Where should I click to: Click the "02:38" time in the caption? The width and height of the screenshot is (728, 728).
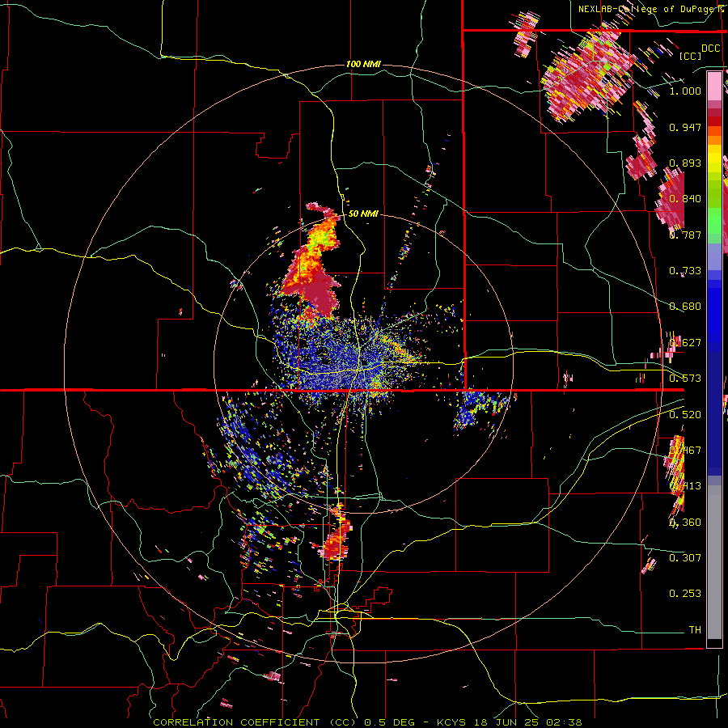click(x=563, y=722)
